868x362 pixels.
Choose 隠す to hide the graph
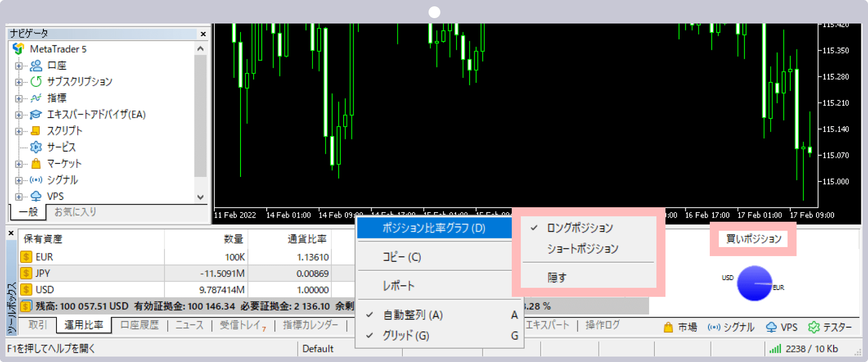(x=588, y=277)
